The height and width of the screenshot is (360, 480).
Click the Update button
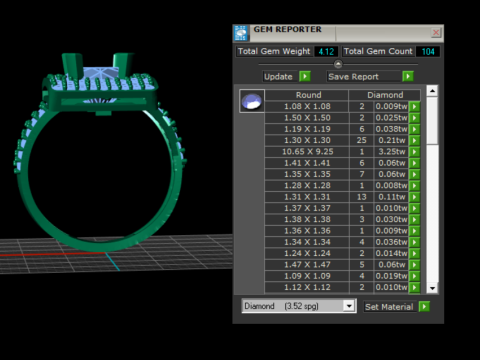(278, 77)
